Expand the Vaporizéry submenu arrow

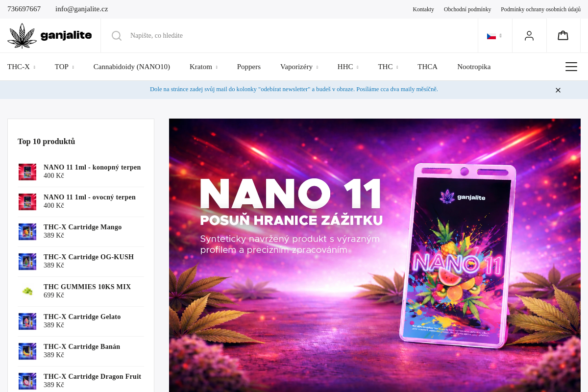click(317, 67)
